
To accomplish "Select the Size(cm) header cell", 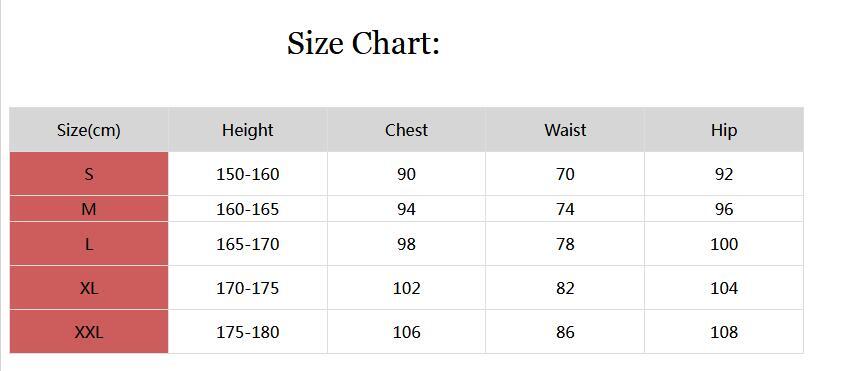I will 89,130.
